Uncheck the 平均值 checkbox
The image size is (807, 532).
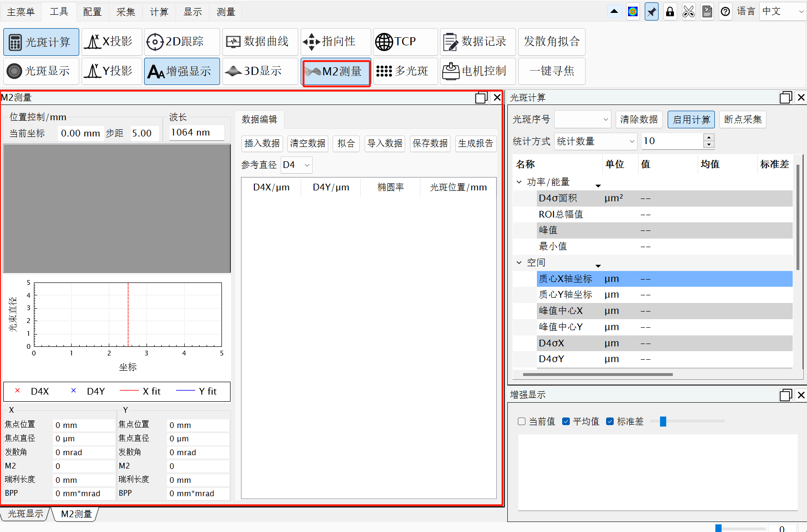pyautogui.click(x=566, y=421)
